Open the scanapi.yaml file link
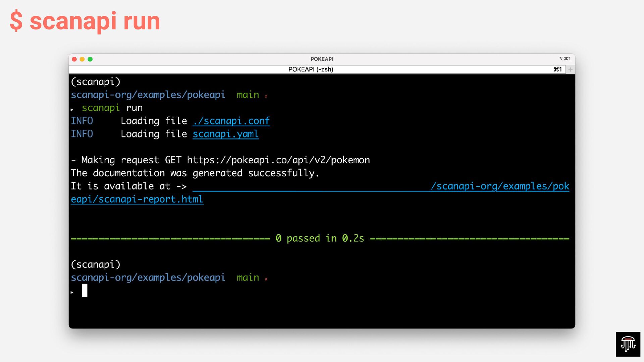The width and height of the screenshot is (644, 362). tap(225, 134)
